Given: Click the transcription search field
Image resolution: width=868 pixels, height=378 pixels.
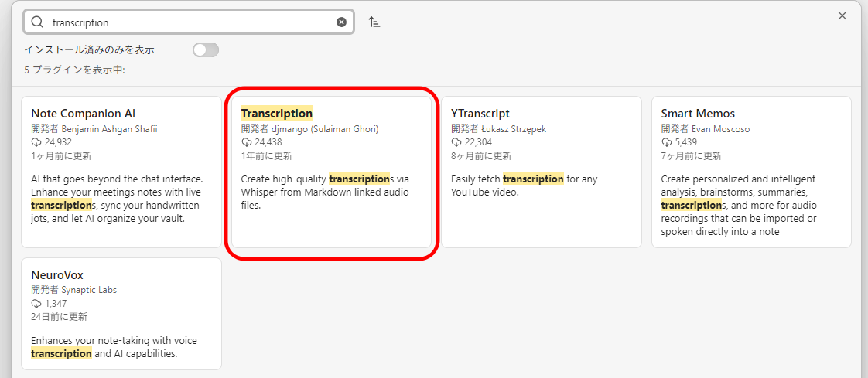Looking at the screenshot, I should [x=189, y=22].
